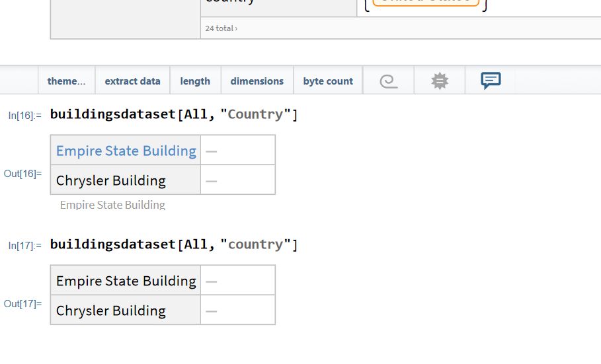Click the In[16] input code line

tap(174, 114)
